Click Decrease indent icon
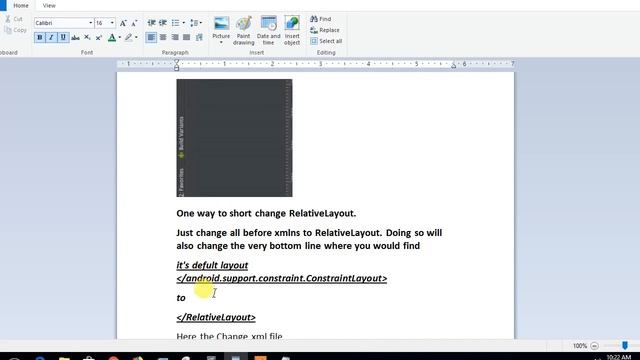Viewport: 640px width, 360px height. click(x=151, y=23)
